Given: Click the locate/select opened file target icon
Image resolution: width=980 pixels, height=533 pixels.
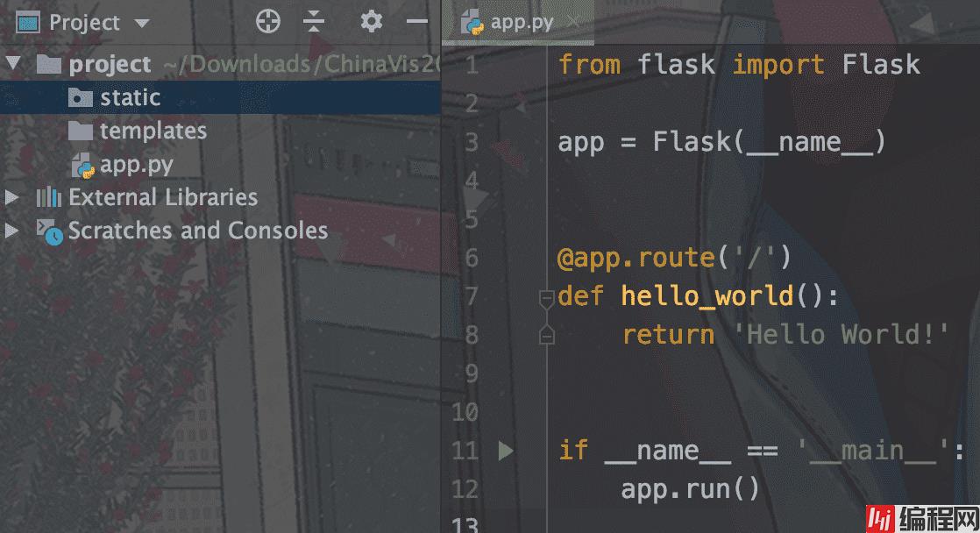Looking at the screenshot, I should [267, 22].
